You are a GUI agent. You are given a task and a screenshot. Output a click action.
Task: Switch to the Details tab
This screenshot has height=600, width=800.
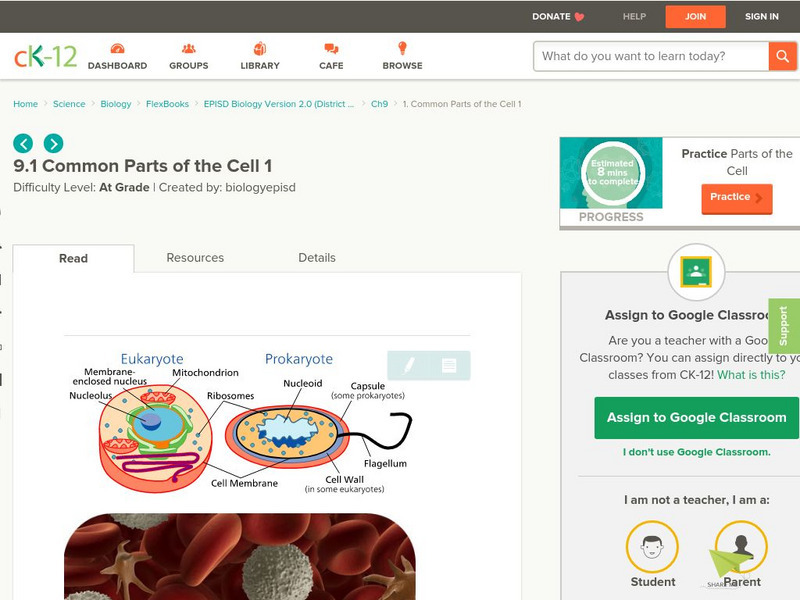(317, 258)
